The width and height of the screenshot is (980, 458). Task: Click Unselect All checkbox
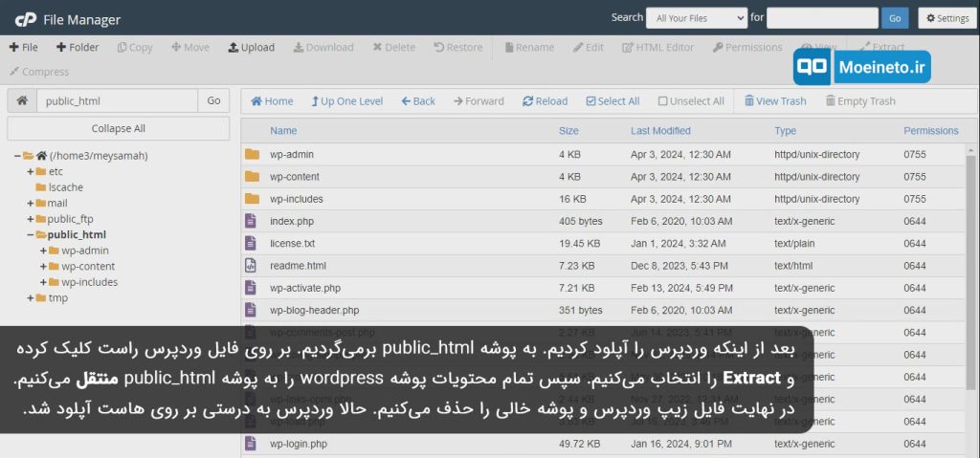point(691,101)
